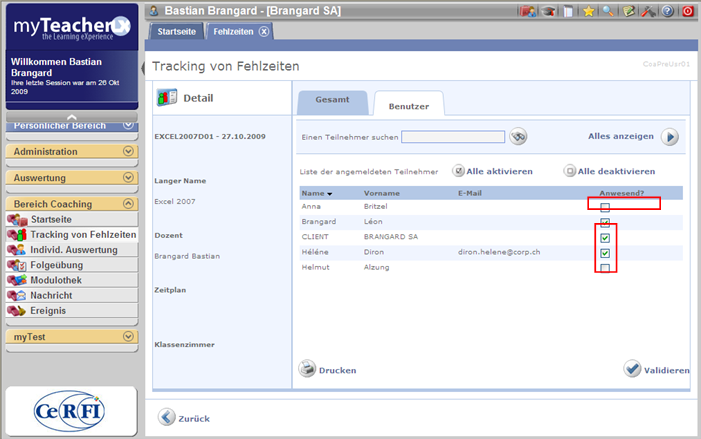
Task: Click the graduation cap icon in top toolbar
Action: point(548,11)
